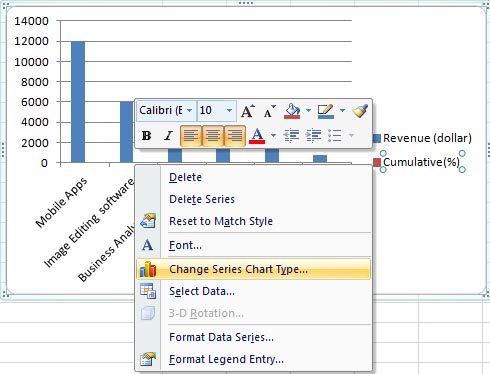Choose Delete Series from context menu
Screen dimensions: 490x374
(253, 199)
